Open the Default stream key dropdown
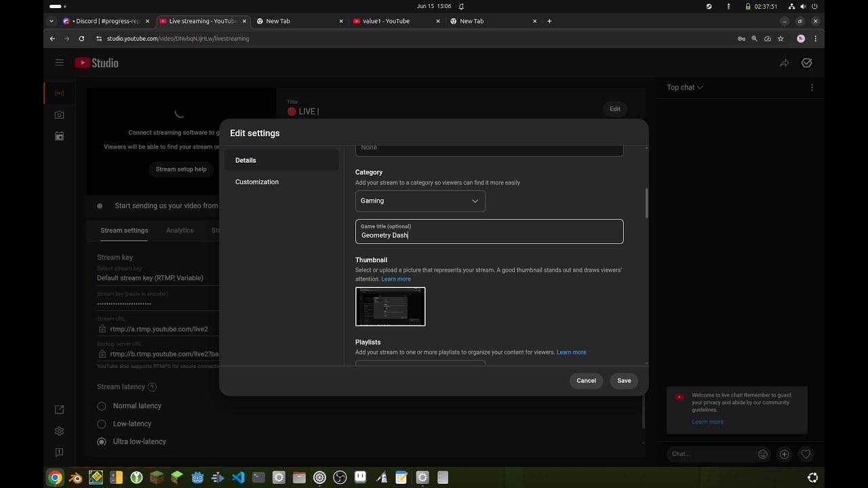Image resolution: width=868 pixels, height=488 pixels. 157,275
